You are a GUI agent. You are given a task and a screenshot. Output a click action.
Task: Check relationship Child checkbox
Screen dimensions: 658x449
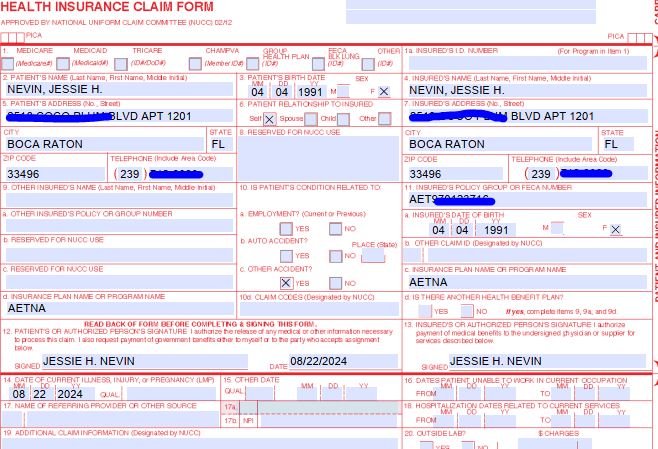coord(343,119)
